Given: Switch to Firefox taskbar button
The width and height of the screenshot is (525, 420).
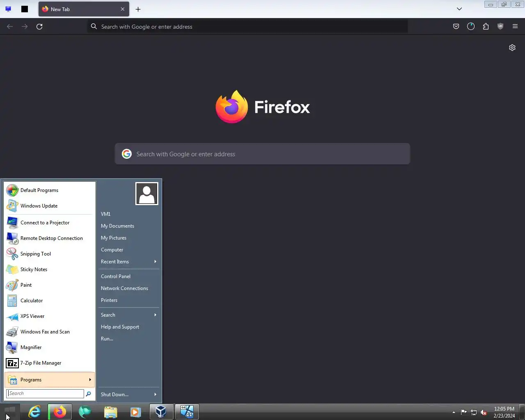Looking at the screenshot, I should [x=60, y=412].
